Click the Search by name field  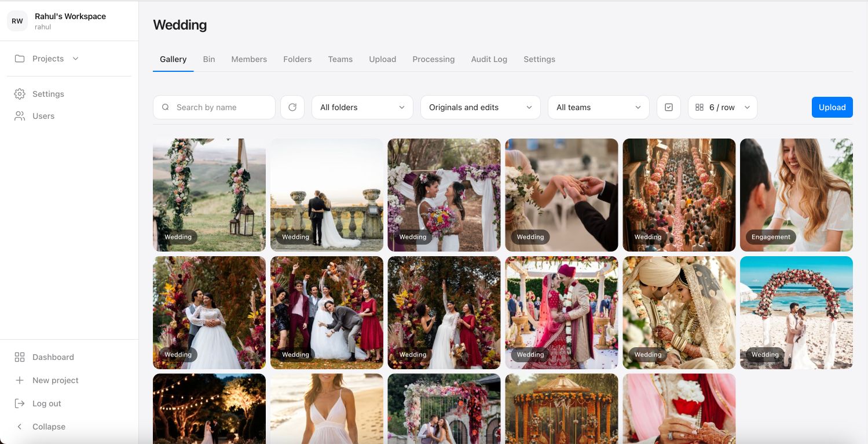214,107
